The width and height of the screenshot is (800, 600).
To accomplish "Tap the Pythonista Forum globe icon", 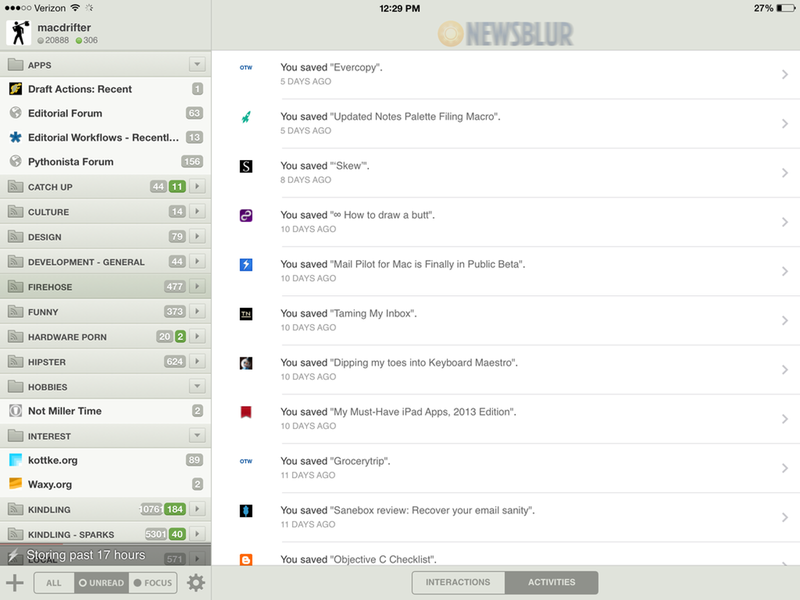I will pyautogui.click(x=16, y=161).
